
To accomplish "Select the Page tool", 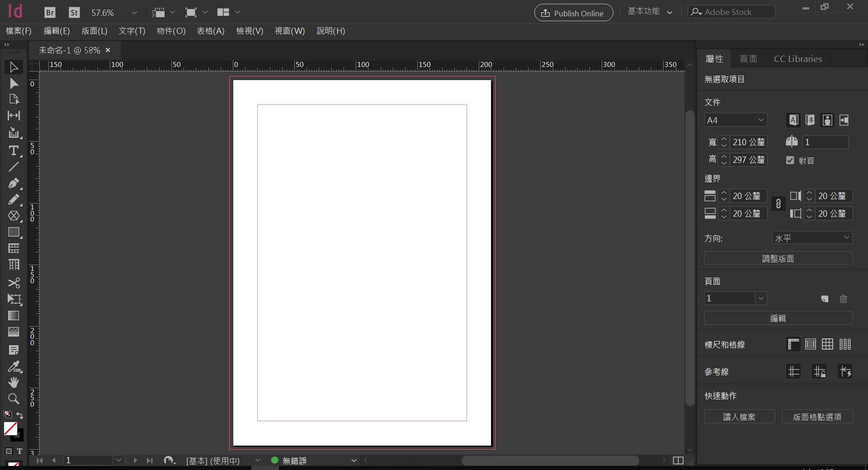I will coord(14,99).
